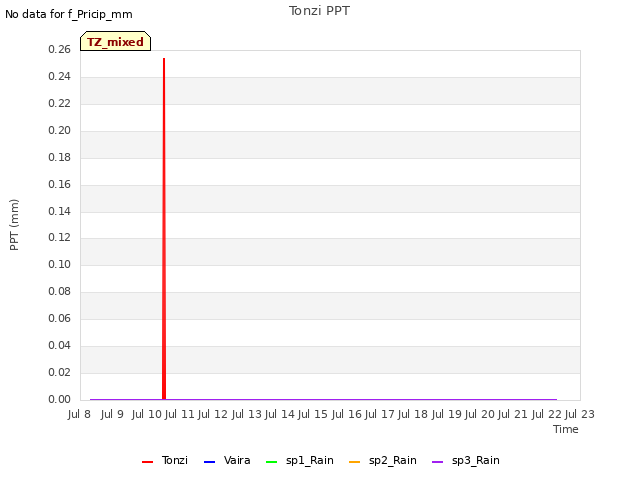Click the purple sp3_Rain legend color marker
Image resolution: width=640 pixels, height=480 pixels.
[x=437, y=462]
